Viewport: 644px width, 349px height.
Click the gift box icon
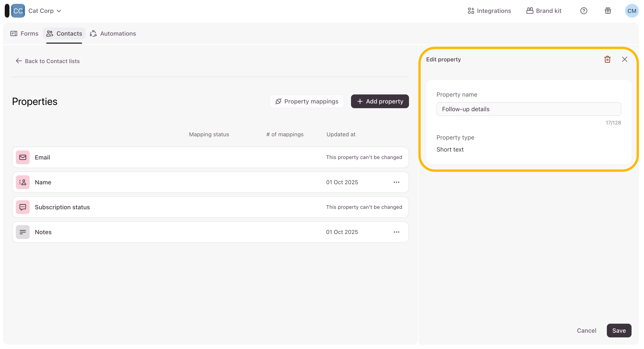[x=608, y=11]
